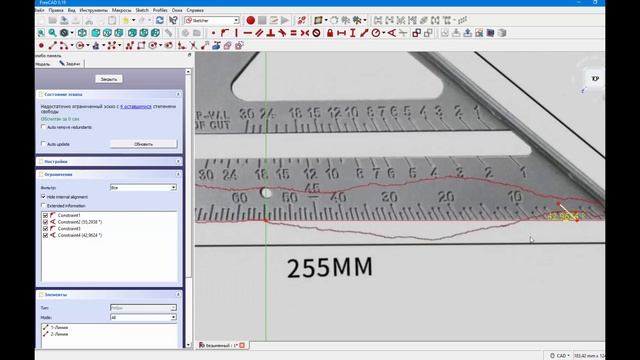The image size is (640, 360).
Task: Apply the horizontal constraint
Action: tap(247, 33)
